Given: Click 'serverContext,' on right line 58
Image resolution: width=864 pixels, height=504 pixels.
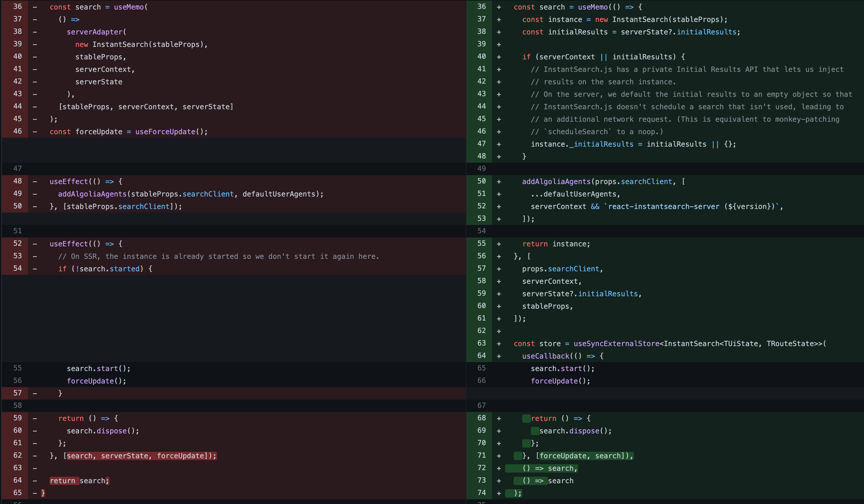Looking at the screenshot, I should 552,281.
